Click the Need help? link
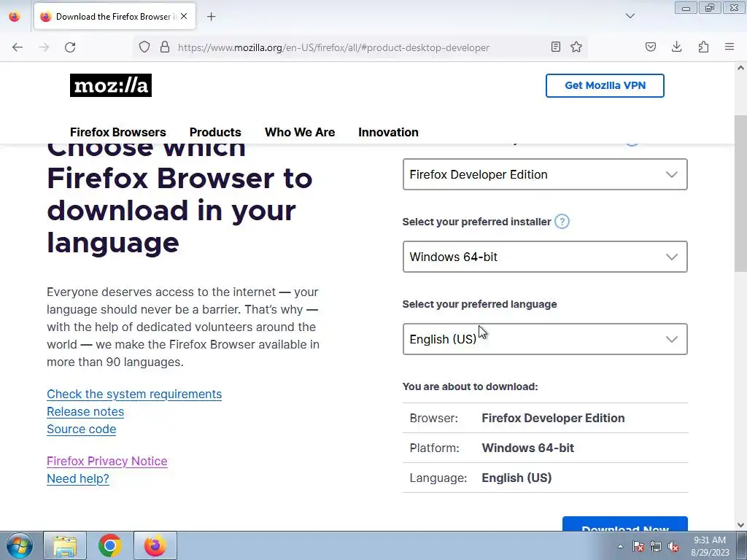This screenshot has width=747, height=560. point(78,479)
